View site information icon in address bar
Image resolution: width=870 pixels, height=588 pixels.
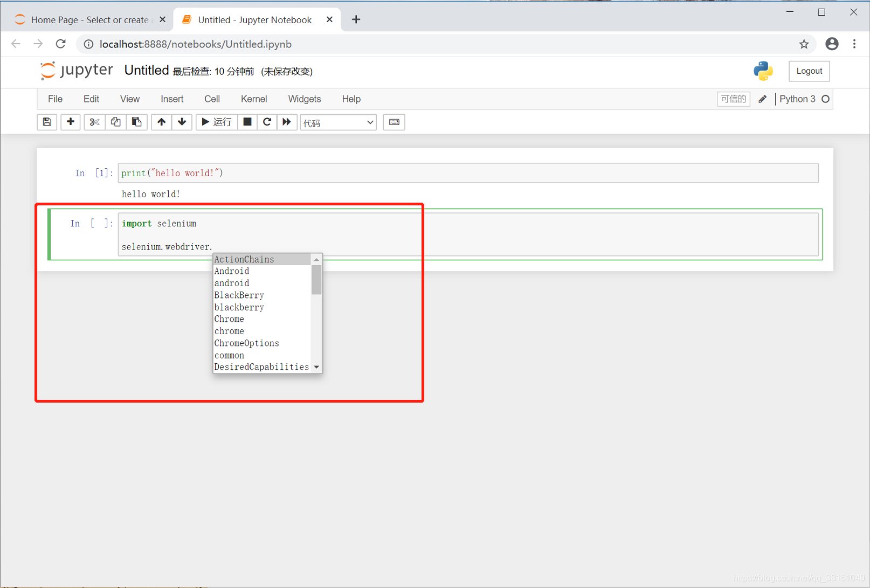(x=88, y=44)
